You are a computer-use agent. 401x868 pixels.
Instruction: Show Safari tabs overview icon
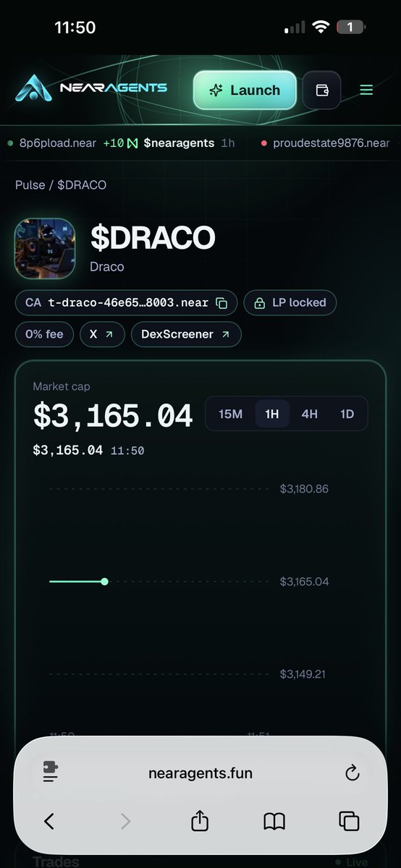349,821
